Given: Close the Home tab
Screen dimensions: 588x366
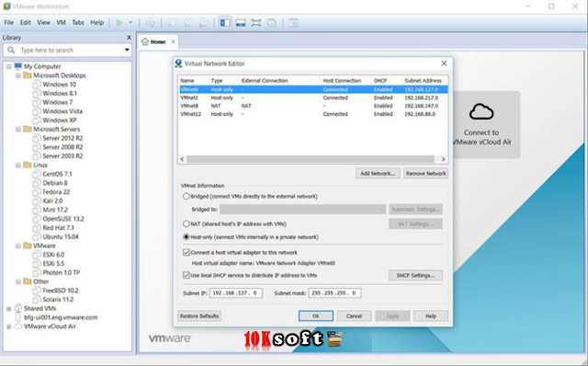Looking at the screenshot, I should [173, 41].
